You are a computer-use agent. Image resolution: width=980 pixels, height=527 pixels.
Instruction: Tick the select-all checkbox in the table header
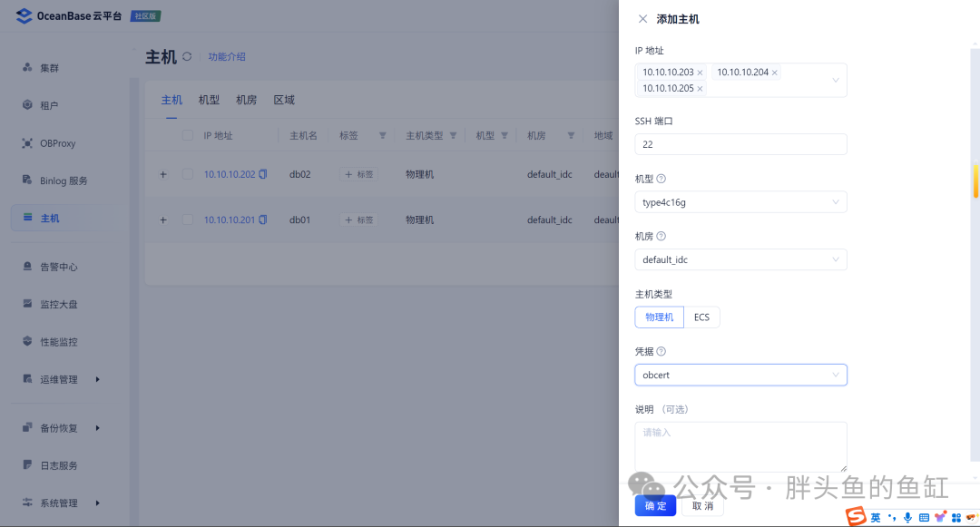click(188, 135)
